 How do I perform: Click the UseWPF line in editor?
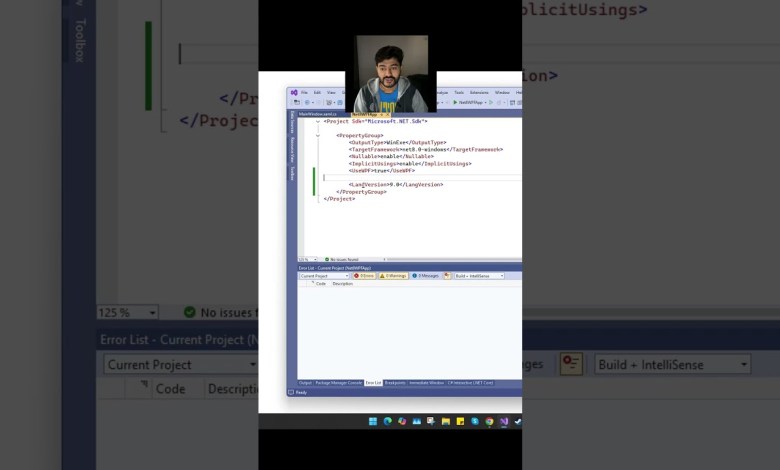pyautogui.click(x=382, y=171)
